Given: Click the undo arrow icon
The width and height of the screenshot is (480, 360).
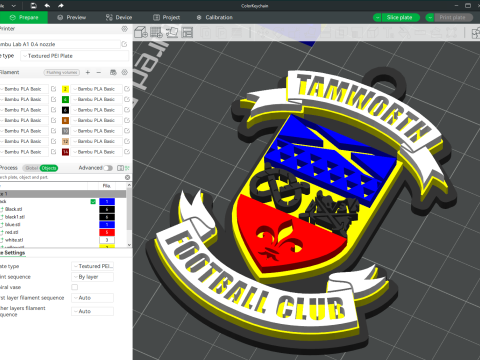Looking at the screenshot, I should (47, 6).
